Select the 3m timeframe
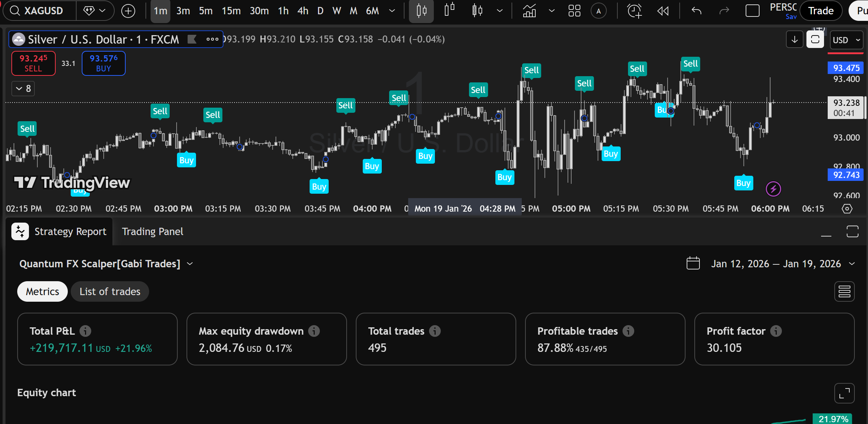Screen dimensions: 868x424 [x=183, y=11]
